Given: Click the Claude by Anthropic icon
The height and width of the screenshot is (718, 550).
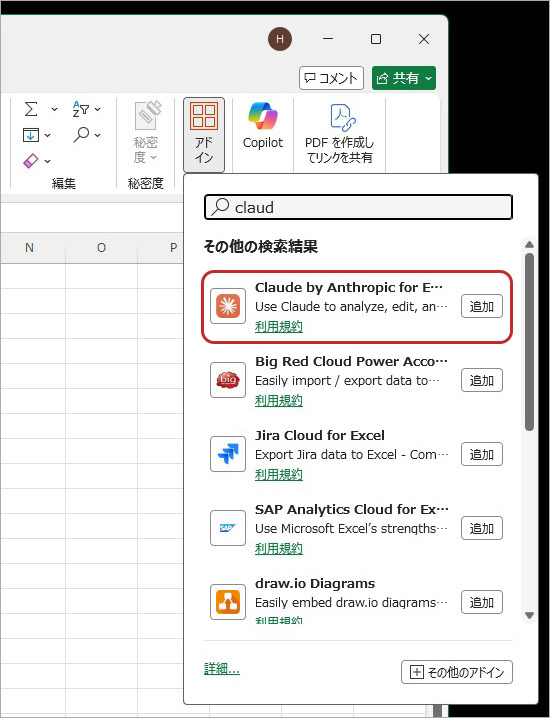Looking at the screenshot, I should coord(228,306).
